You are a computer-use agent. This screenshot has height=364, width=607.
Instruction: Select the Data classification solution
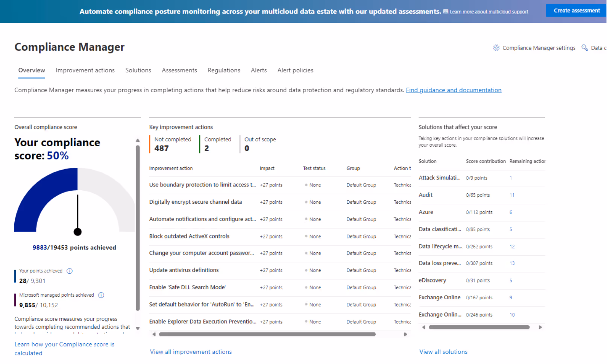(440, 229)
